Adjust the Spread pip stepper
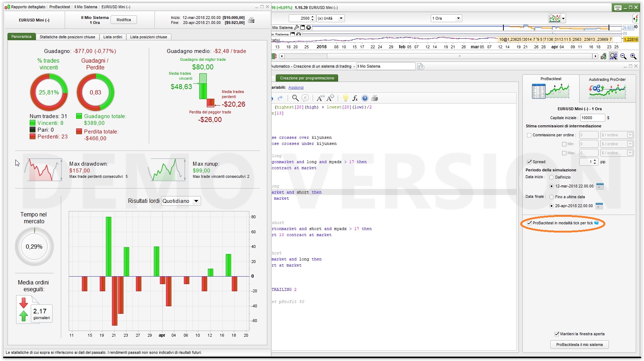The width and height of the screenshot is (644, 361). pyautogui.click(x=595, y=162)
